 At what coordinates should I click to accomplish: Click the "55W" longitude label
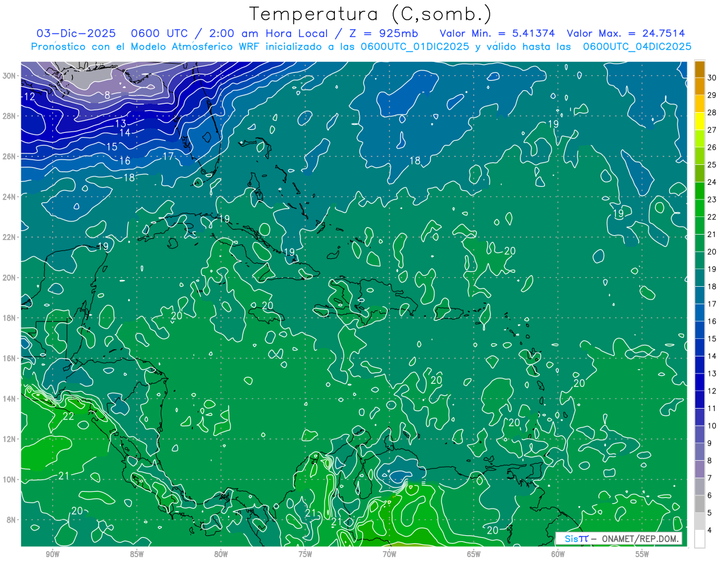click(642, 554)
